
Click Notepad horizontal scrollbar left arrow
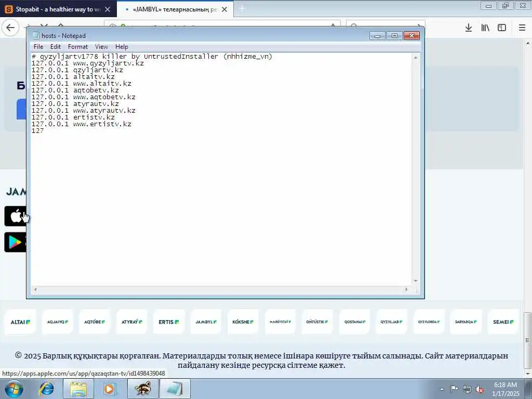[x=35, y=289]
